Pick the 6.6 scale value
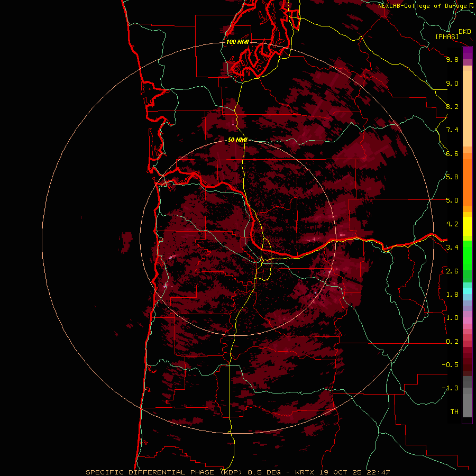Viewport: 476px width, 476px height. [452, 153]
